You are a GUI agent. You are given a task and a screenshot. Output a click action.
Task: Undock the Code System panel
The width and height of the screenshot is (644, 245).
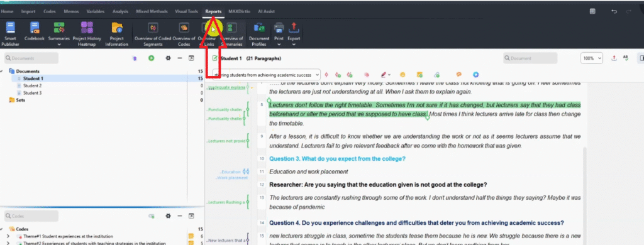tap(191, 216)
